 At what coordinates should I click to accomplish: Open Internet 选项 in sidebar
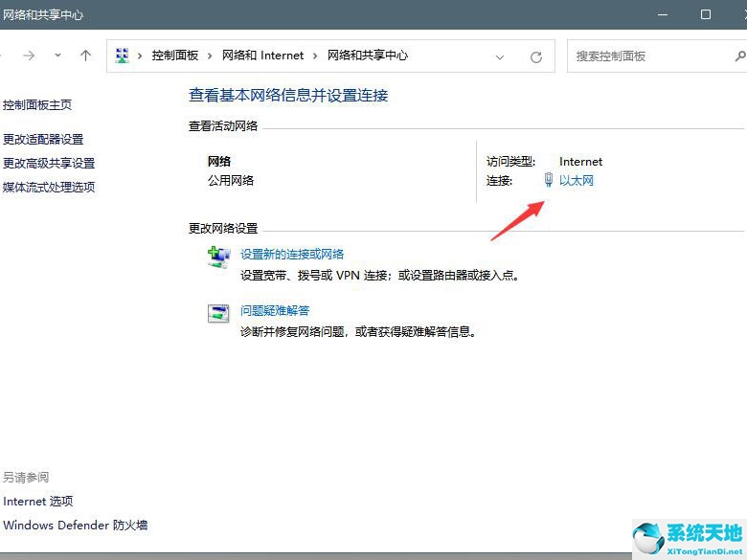(37, 502)
